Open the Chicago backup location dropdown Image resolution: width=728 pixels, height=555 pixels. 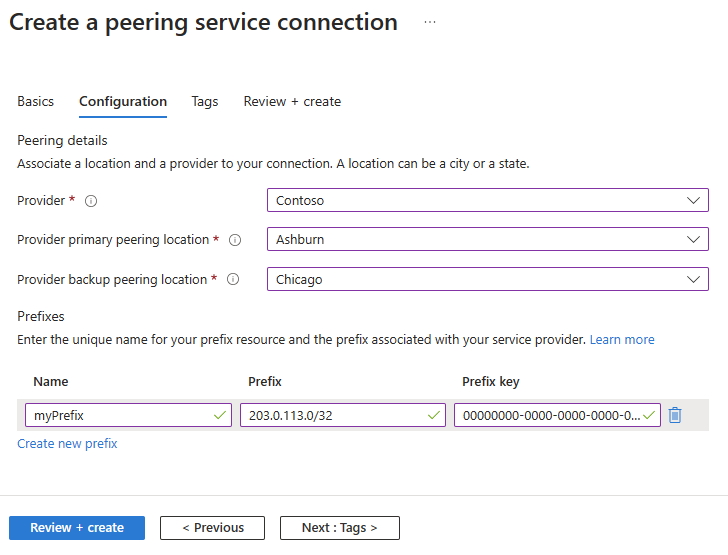(487, 280)
